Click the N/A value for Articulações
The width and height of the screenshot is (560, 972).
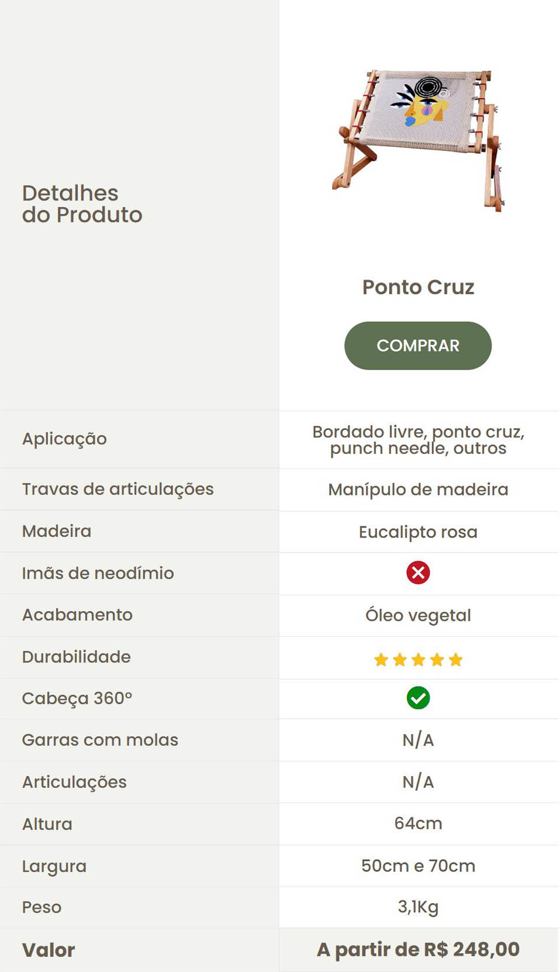point(418,782)
